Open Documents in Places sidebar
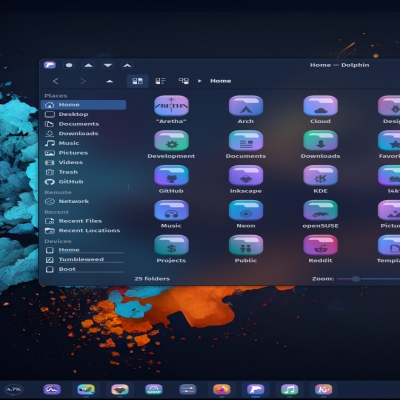Viewport: 400px width, 400px height. [x=83, y=124]
